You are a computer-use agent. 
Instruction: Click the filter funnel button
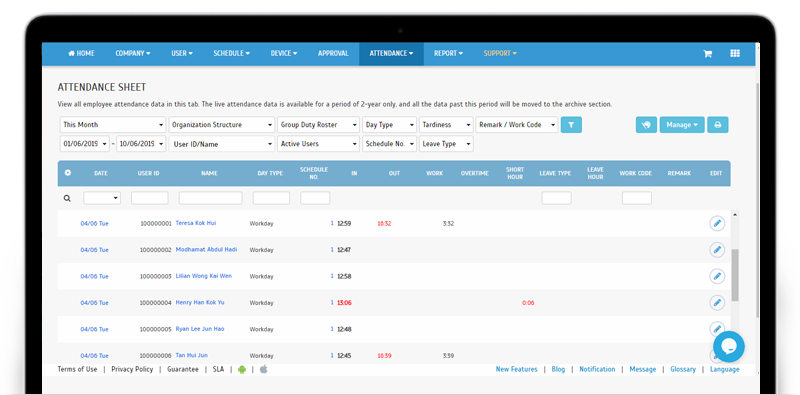[571, 125]
